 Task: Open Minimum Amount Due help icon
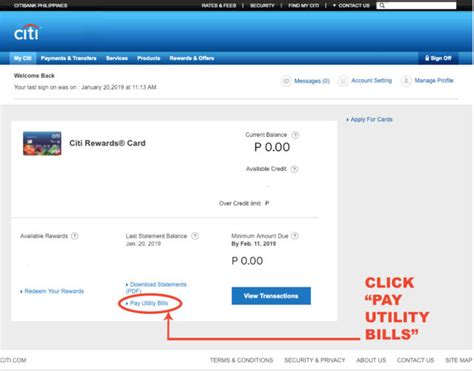[x=295, y=236]
